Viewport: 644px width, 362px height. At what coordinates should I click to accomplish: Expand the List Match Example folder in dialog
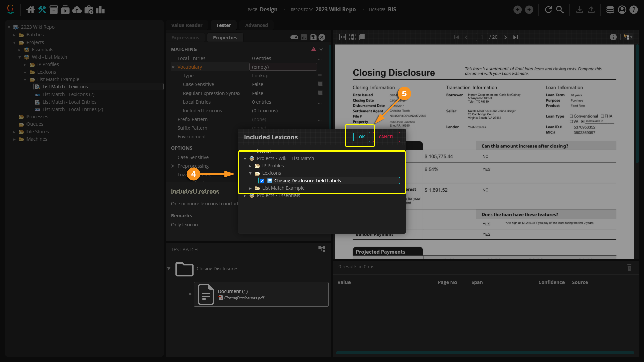(x=250, y=188)
